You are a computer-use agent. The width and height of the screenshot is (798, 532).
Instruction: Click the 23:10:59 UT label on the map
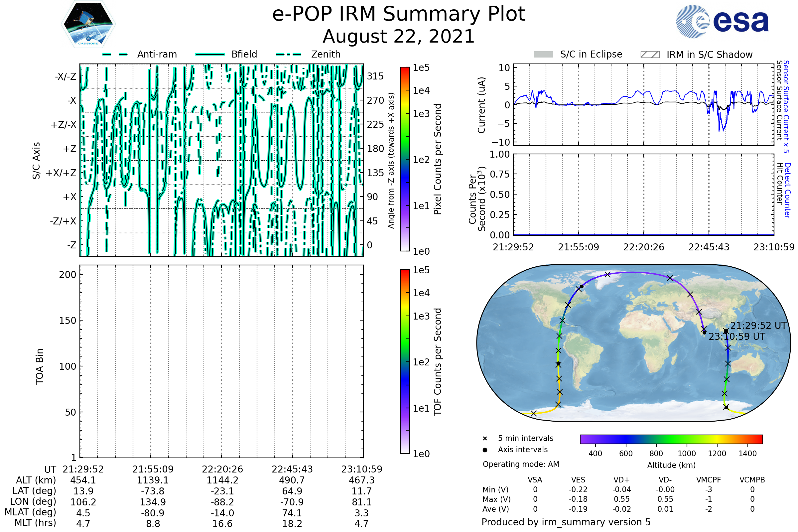coord(737,336)
